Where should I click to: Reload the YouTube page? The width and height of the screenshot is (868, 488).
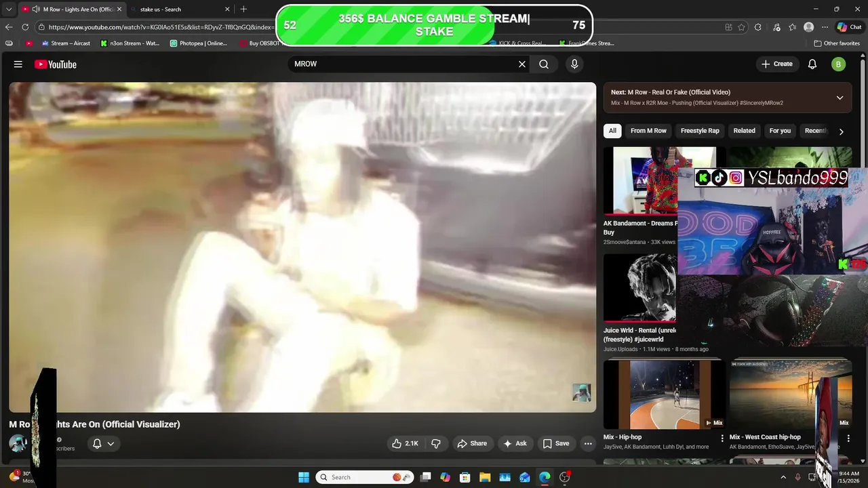click(25, 27)
